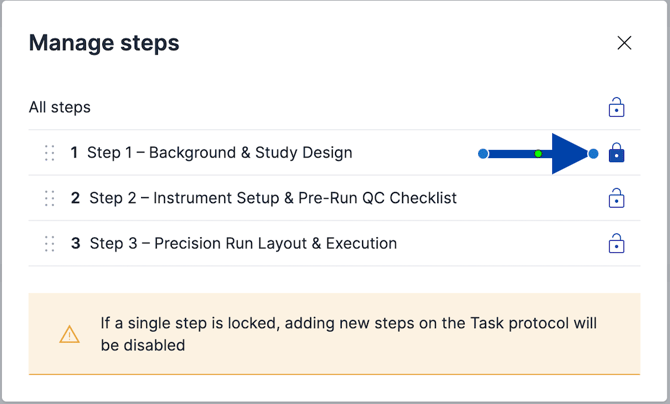Select the Precision Run Layout & Execution row
Viewport: 670px width, 404px height.
coord(334,243)
